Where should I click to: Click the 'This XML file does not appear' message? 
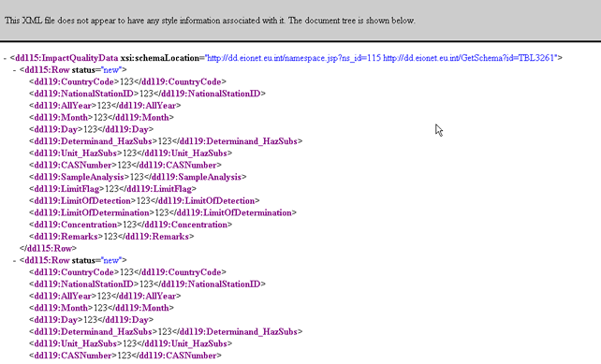point(210,21)
